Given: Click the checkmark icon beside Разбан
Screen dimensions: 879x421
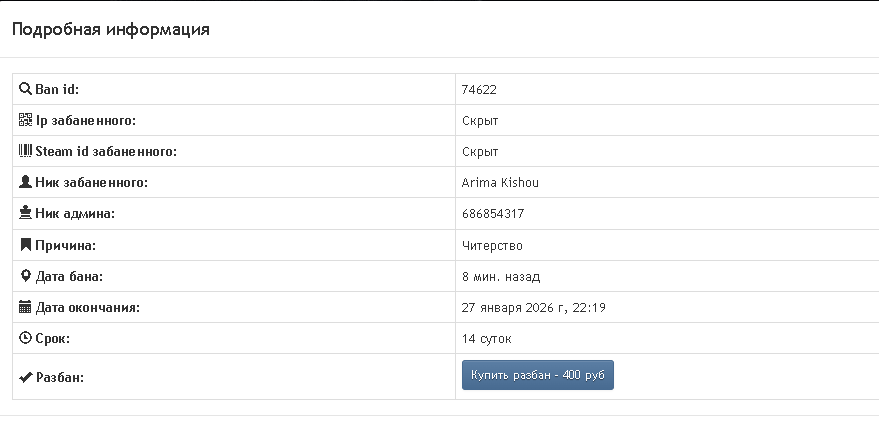Looking at the screenshot, I should pos(26,377).
